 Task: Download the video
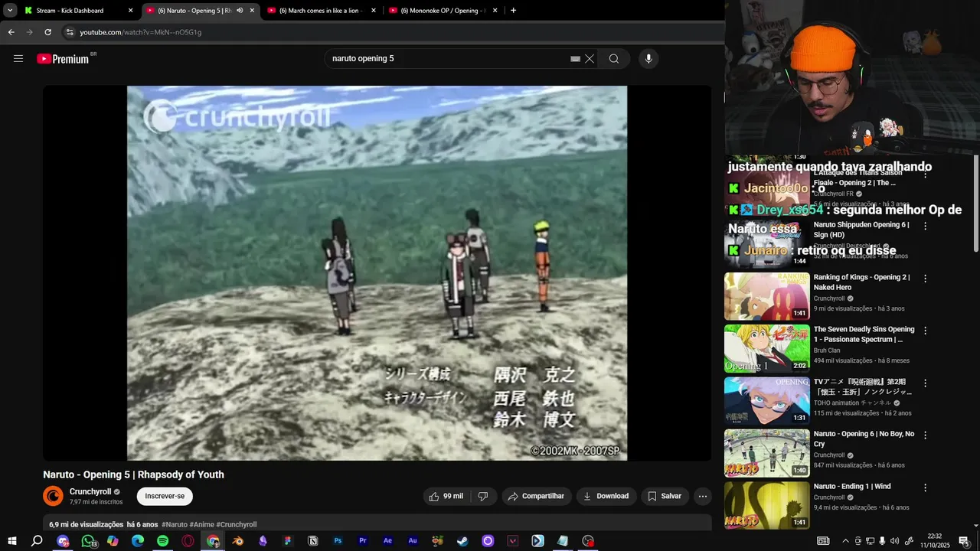pyautogui.click(x=606, y=496)
